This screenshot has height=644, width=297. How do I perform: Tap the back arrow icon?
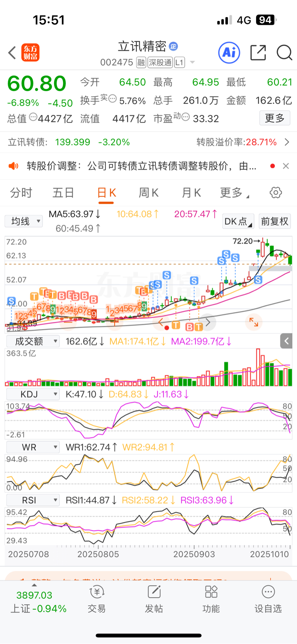(x=12, y=53)
